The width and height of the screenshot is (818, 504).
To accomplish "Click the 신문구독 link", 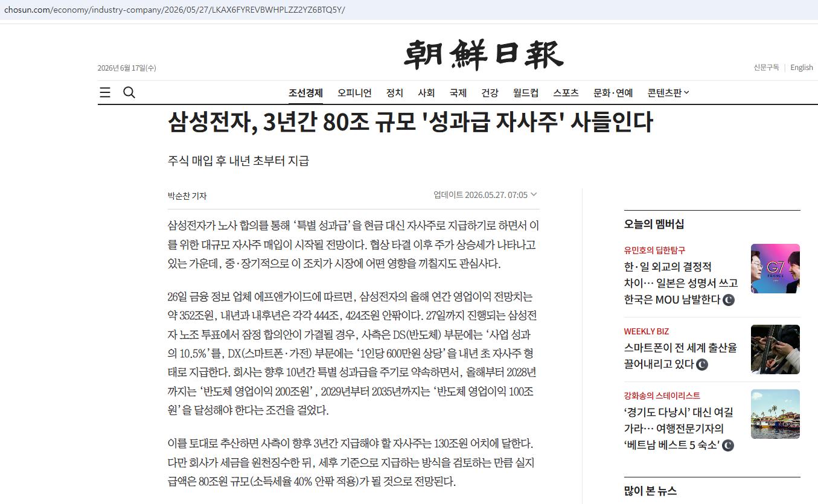I will pyautogui.click(x=766, y=67).
